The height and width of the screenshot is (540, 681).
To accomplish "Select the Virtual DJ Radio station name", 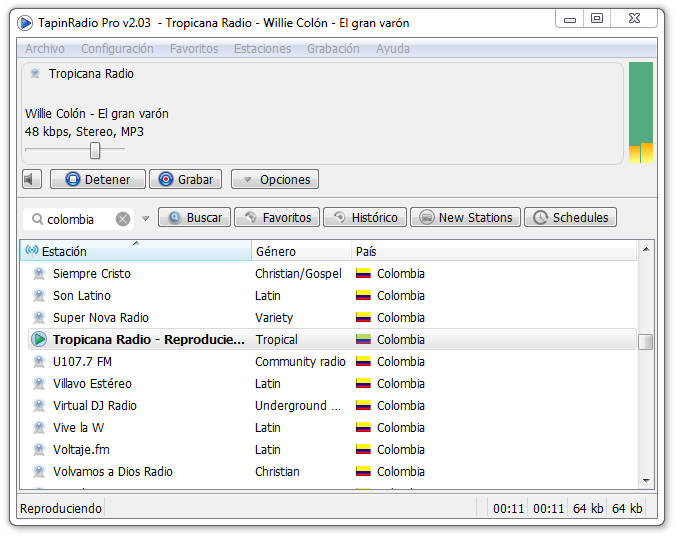I will coord(95,406).
